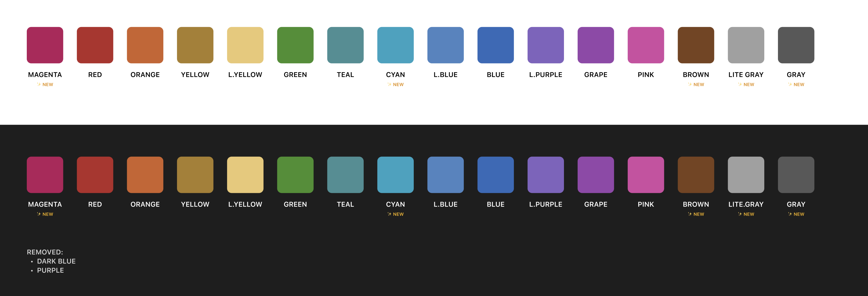Click the NEW badge under BROWN in the dark row
Viewport: 868px width, 296px height.
[696, 214]
